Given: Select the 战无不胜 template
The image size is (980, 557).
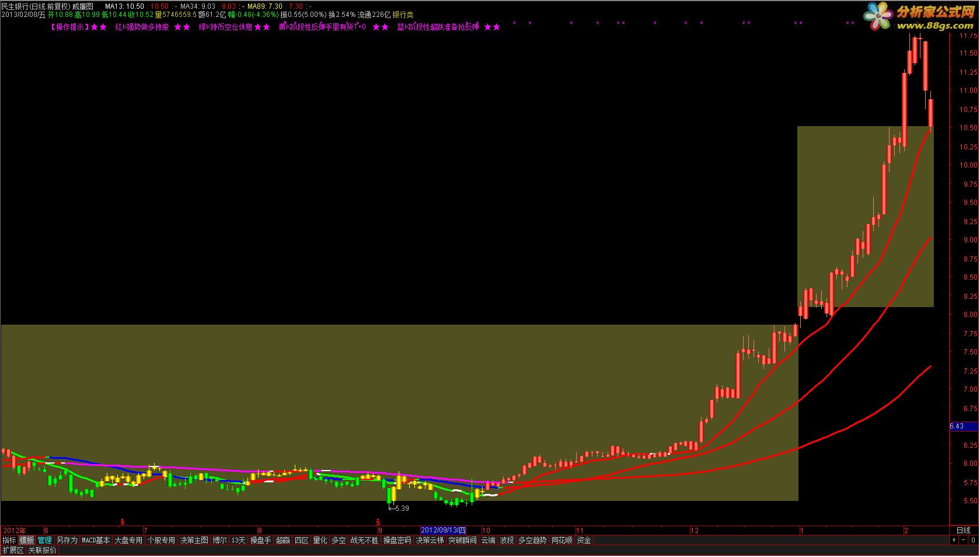Looking at the screenshot, I should point(364,540).
